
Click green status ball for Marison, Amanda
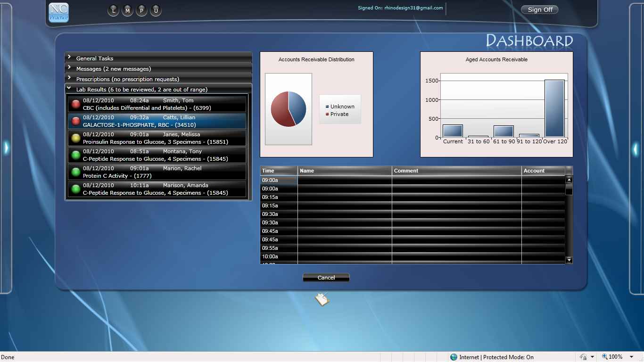[x=75, y=189]
